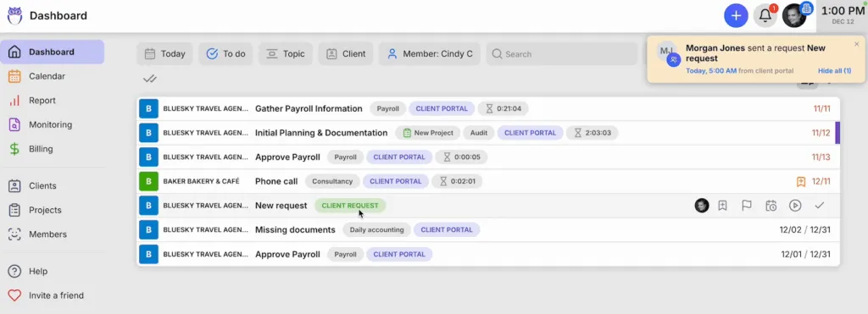
Task: Click the green CLIENT REQUEST tag
Action: [350, 206]
